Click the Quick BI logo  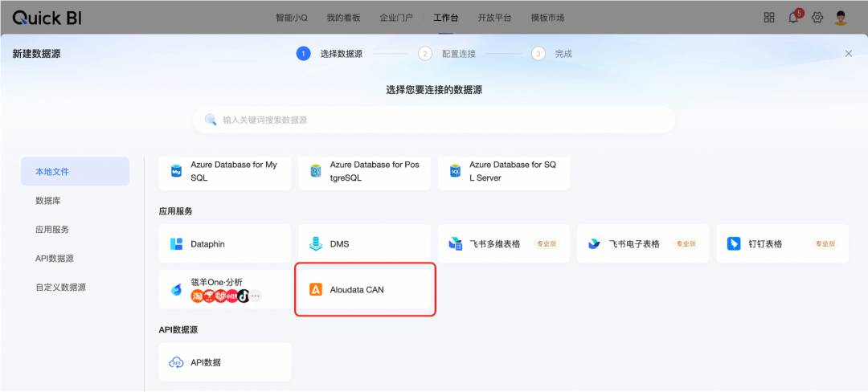[47, 18]
